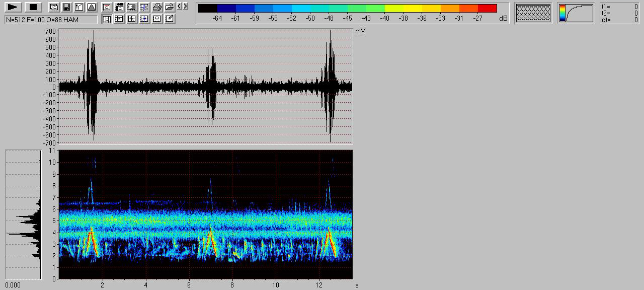Image resolution: width=644 pixels, height=290 pixels.
Task: Click the crosshatch pattern button
Action: click(x=533, y=13)
